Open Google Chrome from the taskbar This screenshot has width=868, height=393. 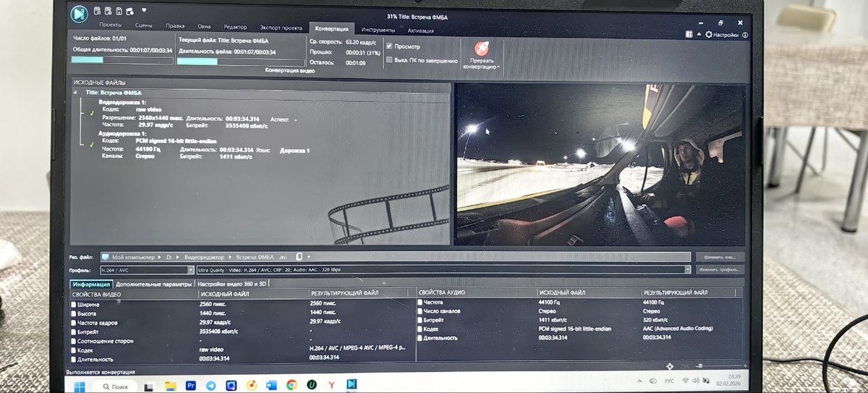pos(292,385)
